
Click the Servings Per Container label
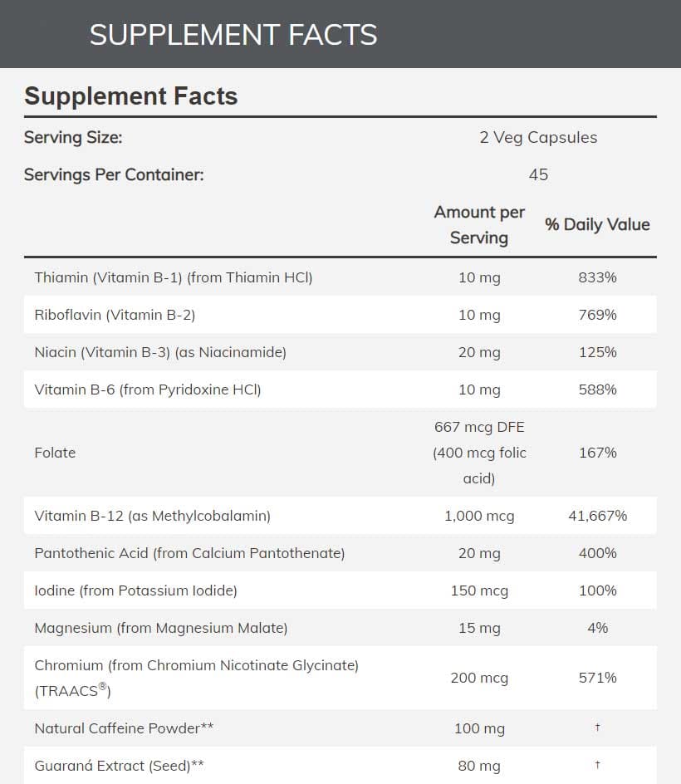[x=114, y=174]
